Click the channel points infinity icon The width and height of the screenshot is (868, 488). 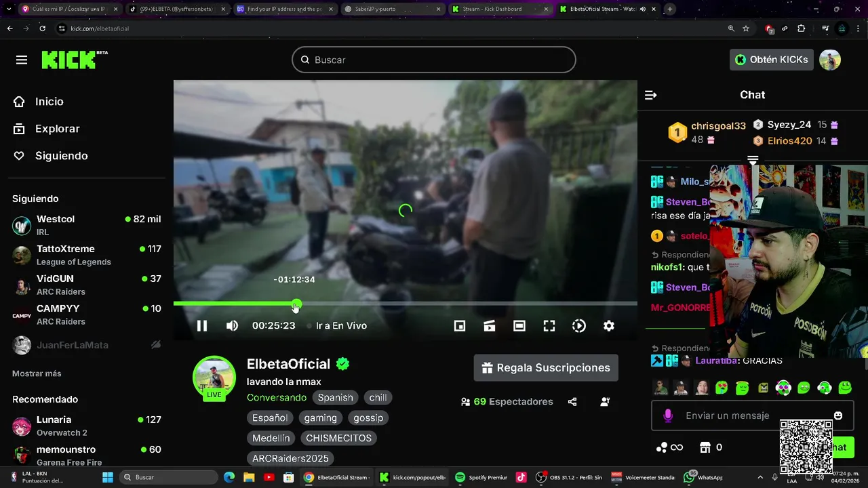(669, 447)
